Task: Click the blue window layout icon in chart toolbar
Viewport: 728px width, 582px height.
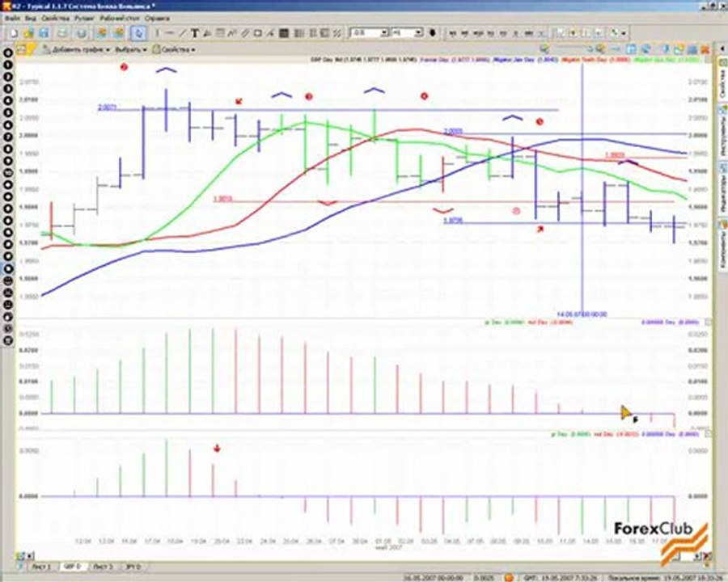Action: (631, 48)
